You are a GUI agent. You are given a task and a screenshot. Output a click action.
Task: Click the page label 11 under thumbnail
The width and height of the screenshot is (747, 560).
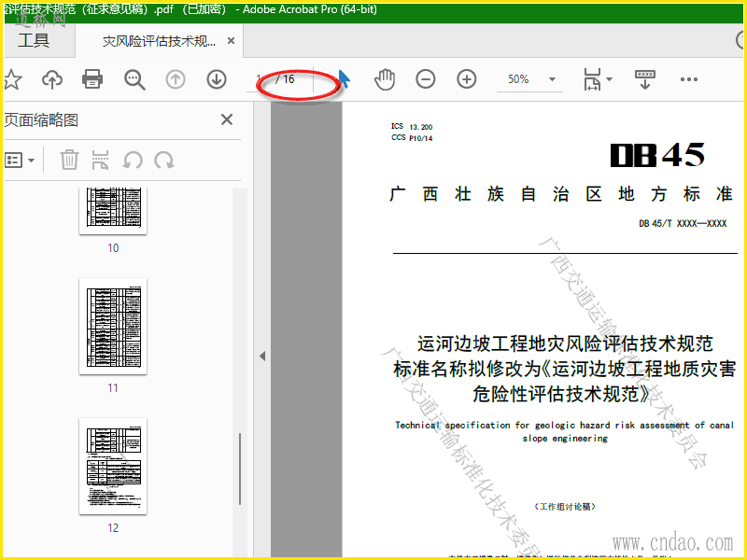113,388
